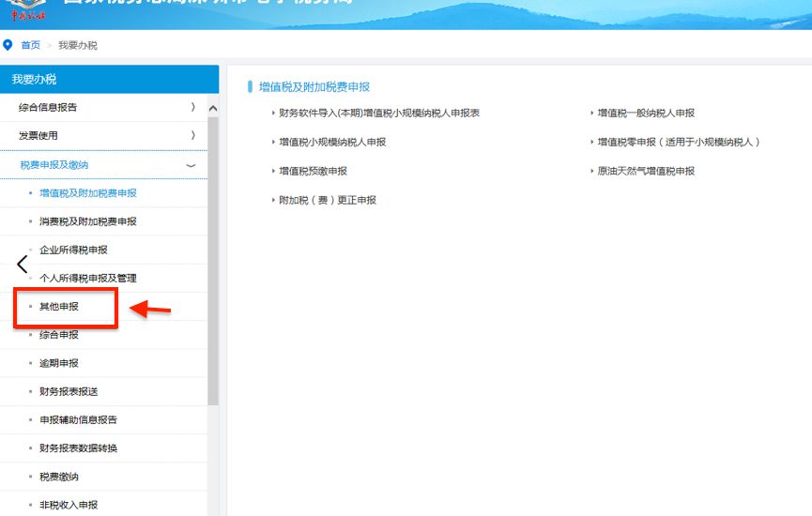Screen dimensions: 812x516
Task: Expand 综合信息报告 menu chevron
Action: (x=192, y=107)
